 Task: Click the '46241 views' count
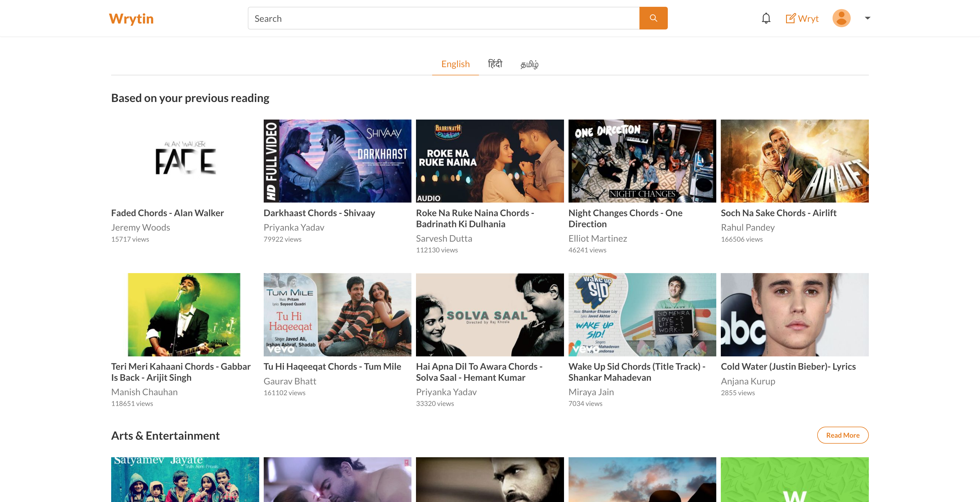coord(587,250)
